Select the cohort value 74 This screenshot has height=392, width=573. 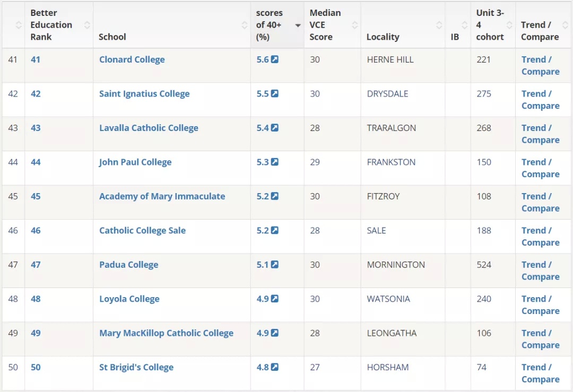tap(481, 367)
